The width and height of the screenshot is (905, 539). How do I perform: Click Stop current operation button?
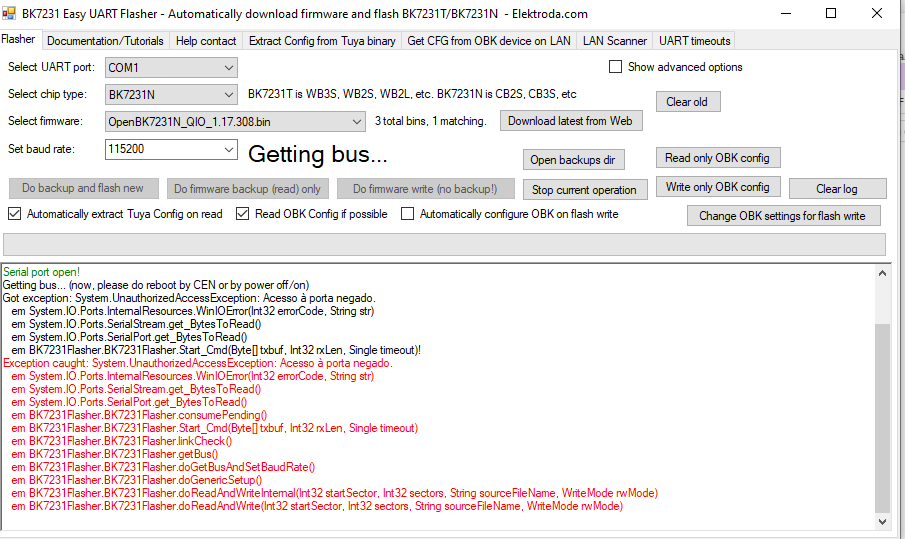pyautogui.click(x=585, y=190)
